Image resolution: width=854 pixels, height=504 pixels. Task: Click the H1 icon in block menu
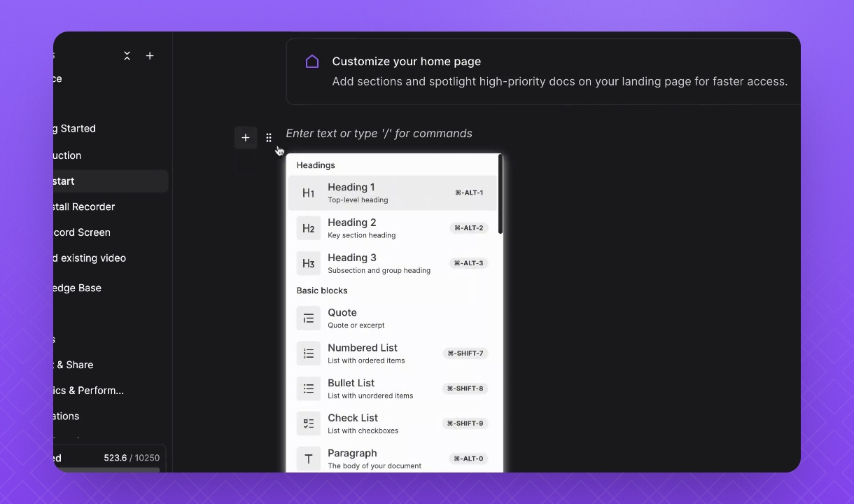(308, 193)
